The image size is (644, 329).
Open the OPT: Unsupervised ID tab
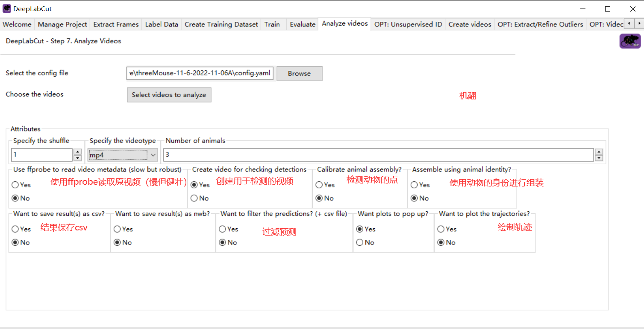pos(408,24)
